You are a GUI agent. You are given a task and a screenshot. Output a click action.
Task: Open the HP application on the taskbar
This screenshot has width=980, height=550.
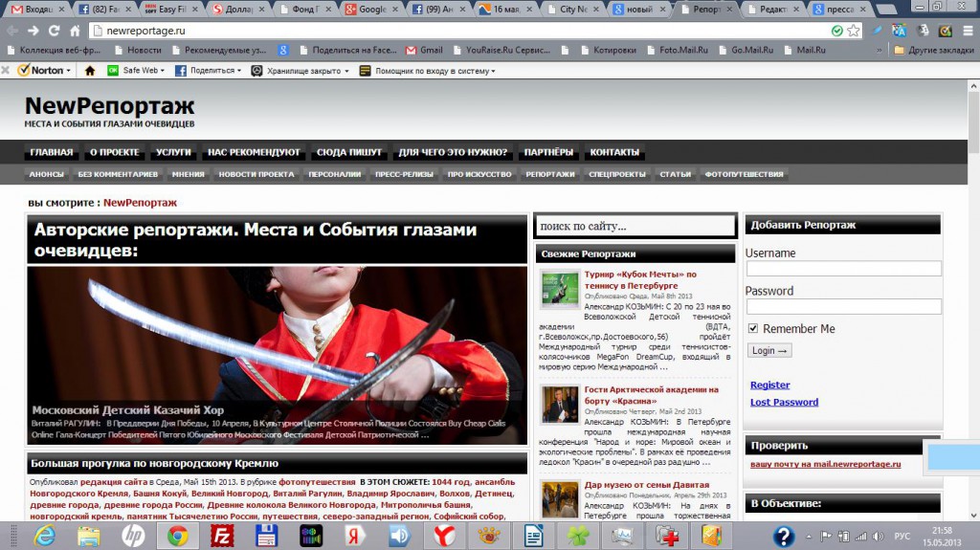point(132,536)
